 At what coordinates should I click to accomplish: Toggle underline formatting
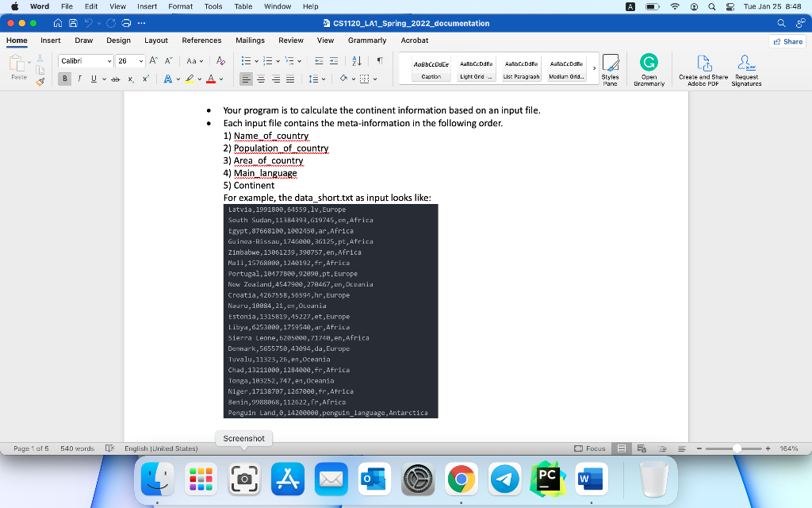[x=94, y=79]
